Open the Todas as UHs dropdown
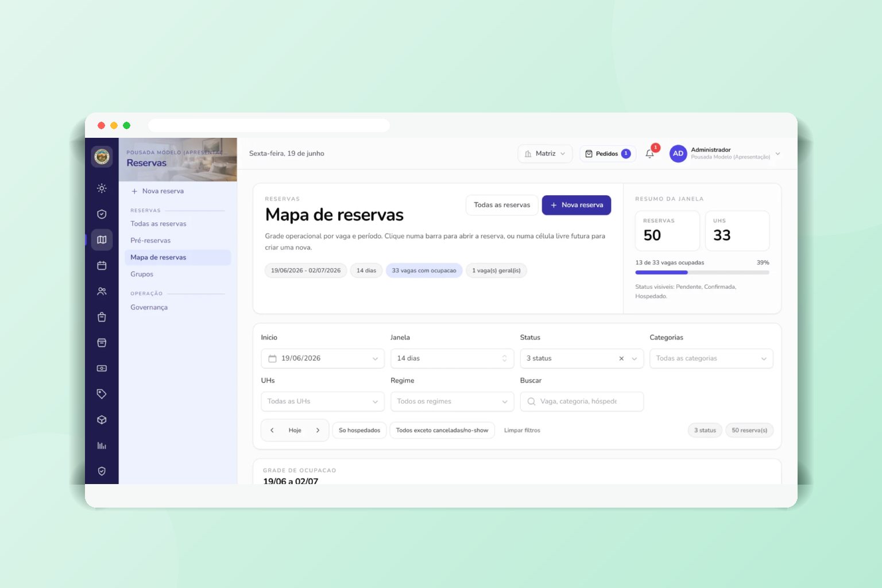The image size is (882, 588). pos(323,401)
